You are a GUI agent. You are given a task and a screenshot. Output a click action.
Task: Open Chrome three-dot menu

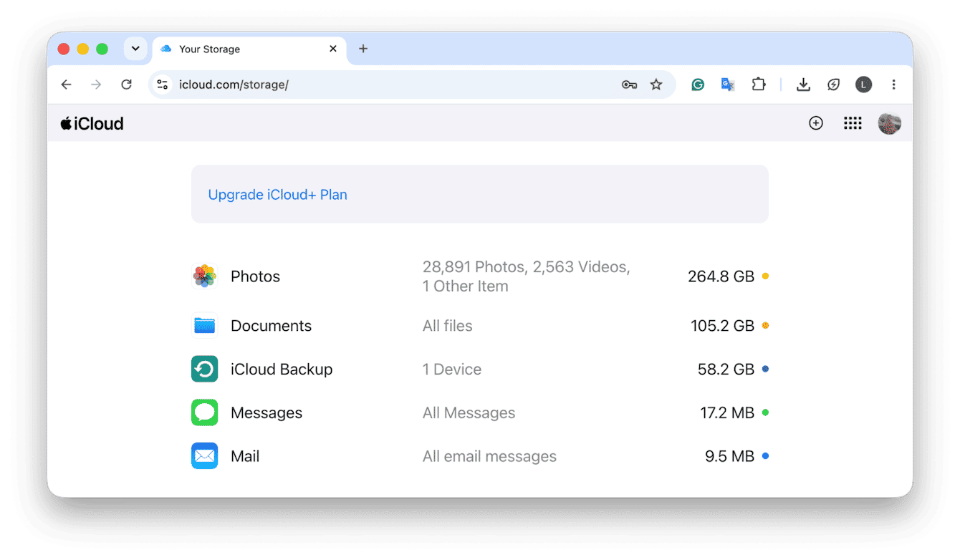pyautogui.click(x=893, y=85)
